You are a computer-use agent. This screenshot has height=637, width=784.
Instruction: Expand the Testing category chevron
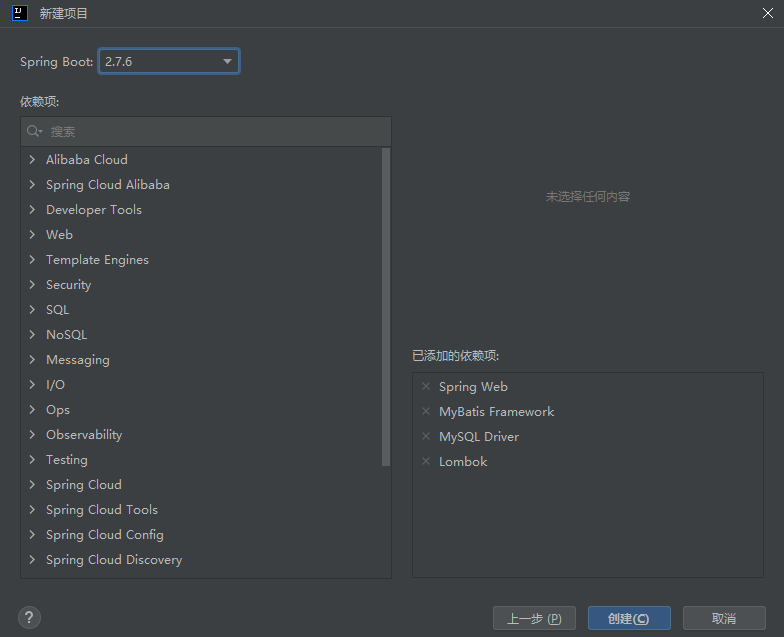32,460
